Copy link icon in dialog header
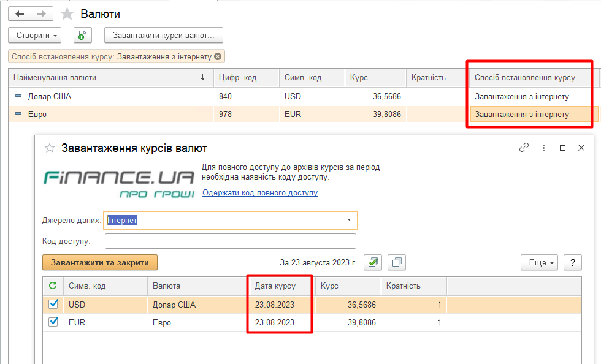This screenshot has width=601, height=364. pos(524,148)
